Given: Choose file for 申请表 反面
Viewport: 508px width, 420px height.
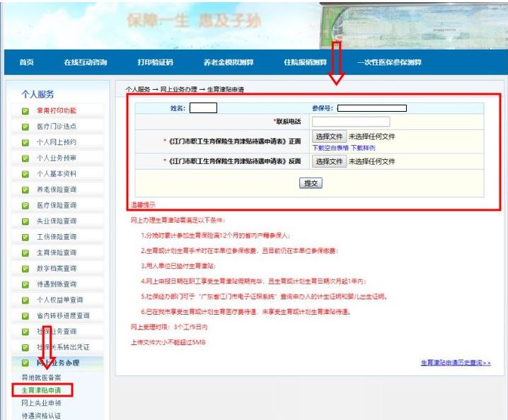Looking at the screenshot, I should (x=329, y=161).
